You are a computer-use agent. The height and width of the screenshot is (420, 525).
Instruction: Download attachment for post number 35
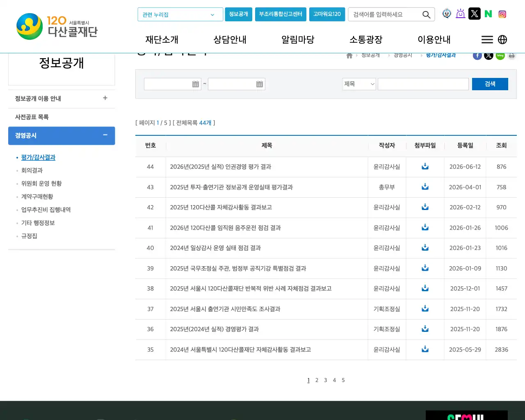point(425,349)
